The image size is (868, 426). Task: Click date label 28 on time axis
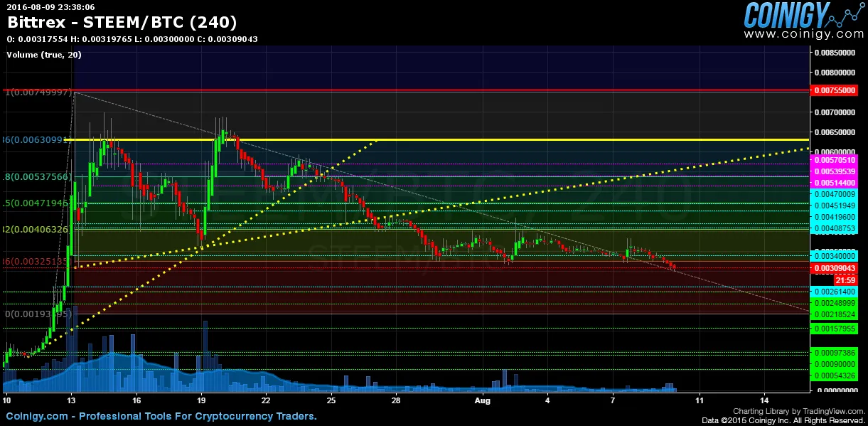[x=395, y=400]
